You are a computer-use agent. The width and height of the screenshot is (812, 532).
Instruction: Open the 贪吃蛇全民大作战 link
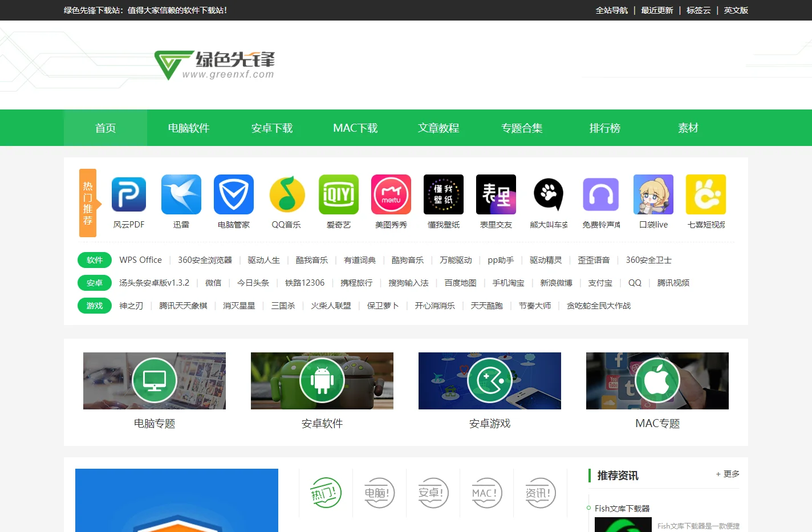598,306
